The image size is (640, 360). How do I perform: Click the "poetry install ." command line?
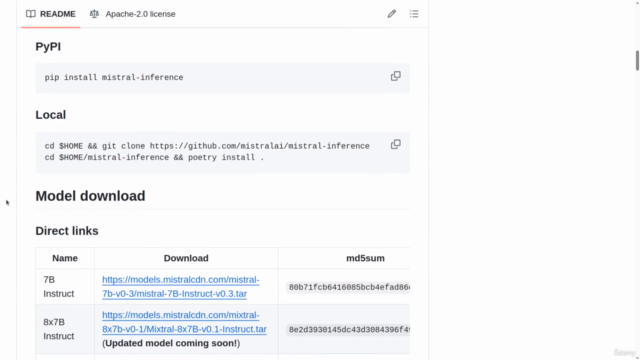pyautogui.click(x=154, y=158)
